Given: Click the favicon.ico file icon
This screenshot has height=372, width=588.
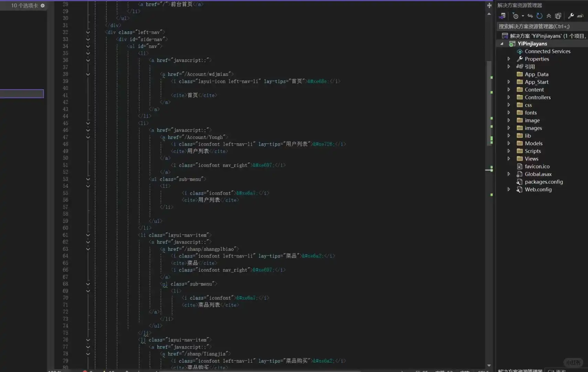Looking at the screenshot, I should click(x=520, y=166).
